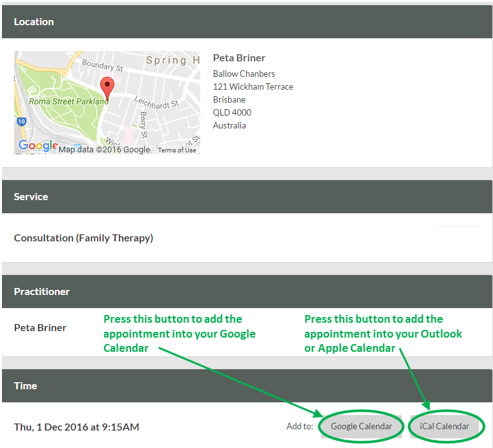Click the Leichhardt St label on map
Image resolution: width=493 pixels, height=448 pixels.
point(156,103)
